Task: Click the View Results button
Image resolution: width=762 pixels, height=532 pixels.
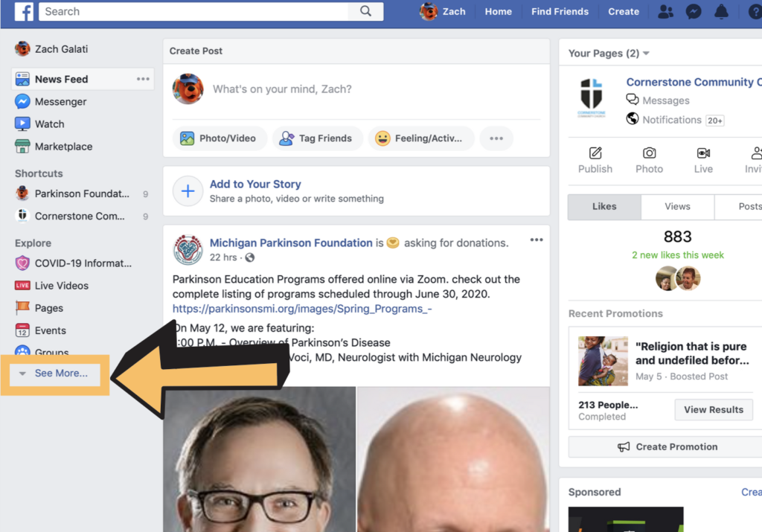Action: click(x=713, y=409)
